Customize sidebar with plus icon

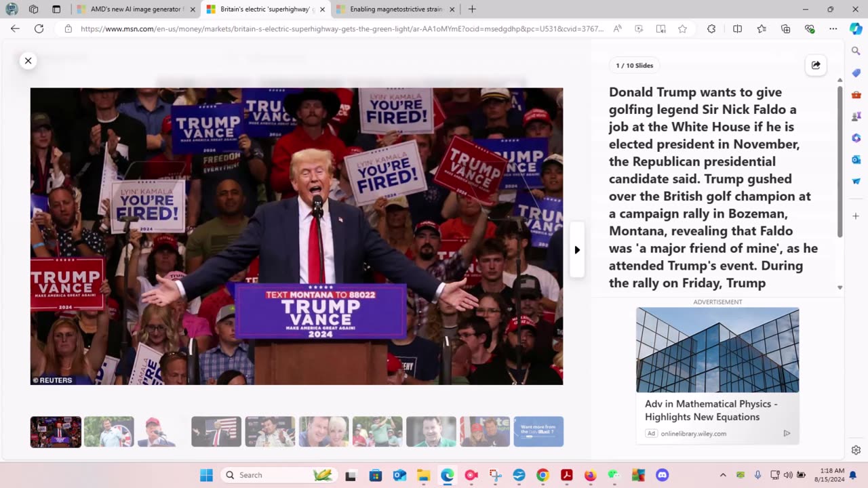856,216
